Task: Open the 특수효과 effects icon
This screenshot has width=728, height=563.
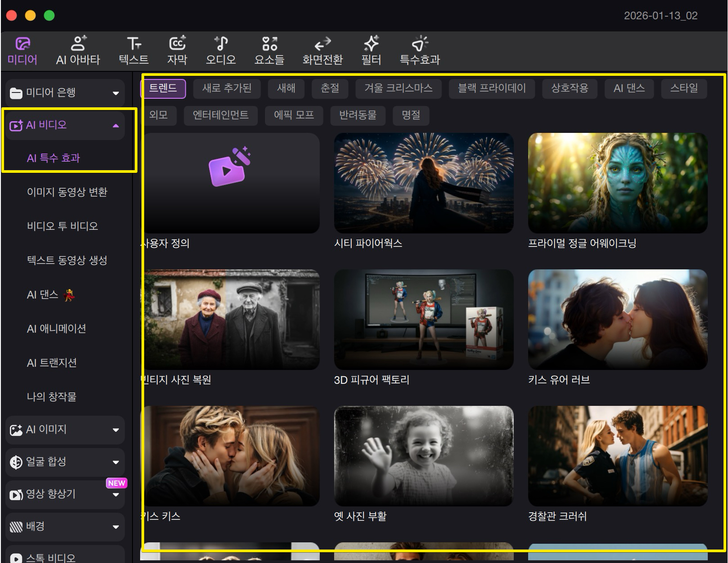Action: tap(420, 44)
